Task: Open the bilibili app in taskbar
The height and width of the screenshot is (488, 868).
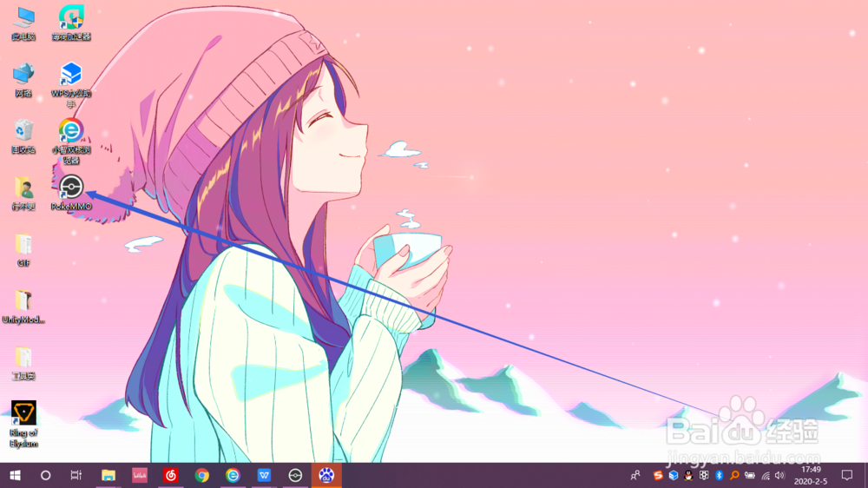Action: [x=140, y=475]
